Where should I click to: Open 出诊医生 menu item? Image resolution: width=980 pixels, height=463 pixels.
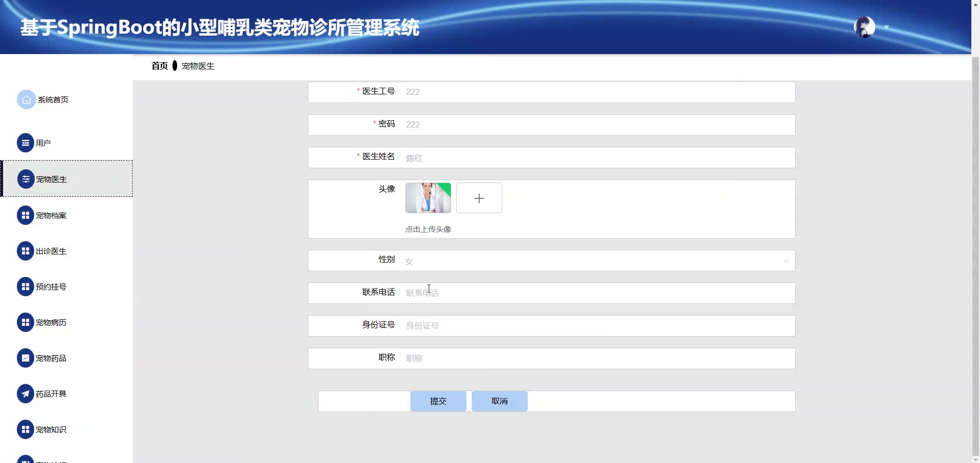(x=66, y=251)
